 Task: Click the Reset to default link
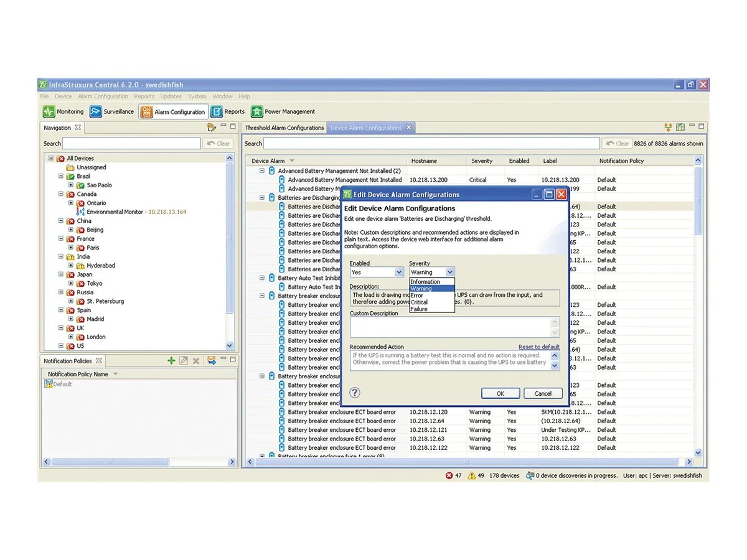538,347
